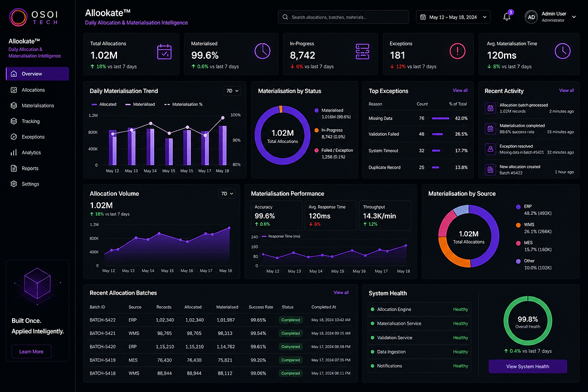Click the Avg. Materialisation Time clock icon
Image resolution: width=588 pixels, height=392 pixels.
563,51
